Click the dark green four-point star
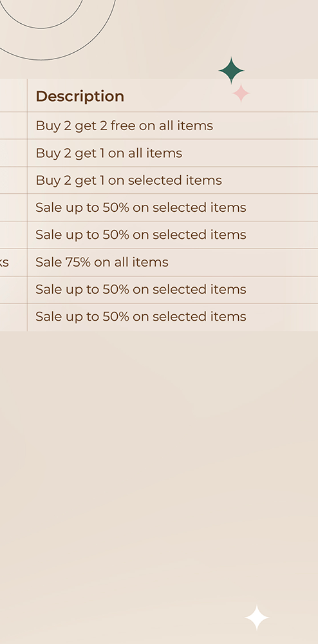Viewport: 318px width, 644px height. coord(232,71)
